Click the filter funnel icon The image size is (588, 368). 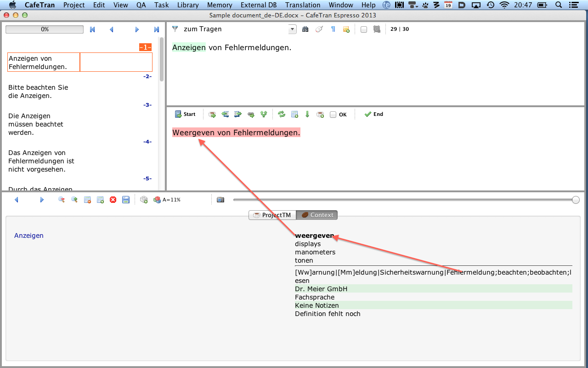pos(175,29)
